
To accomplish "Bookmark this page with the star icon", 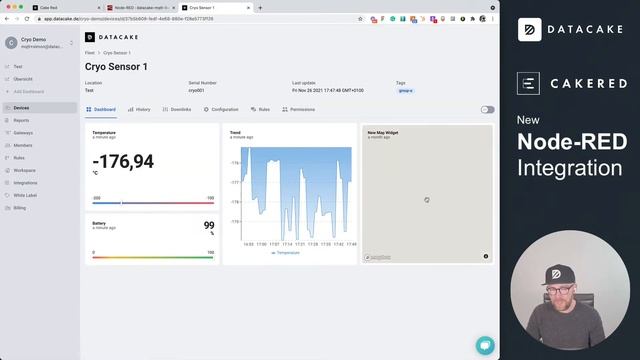I will (360, 19).
